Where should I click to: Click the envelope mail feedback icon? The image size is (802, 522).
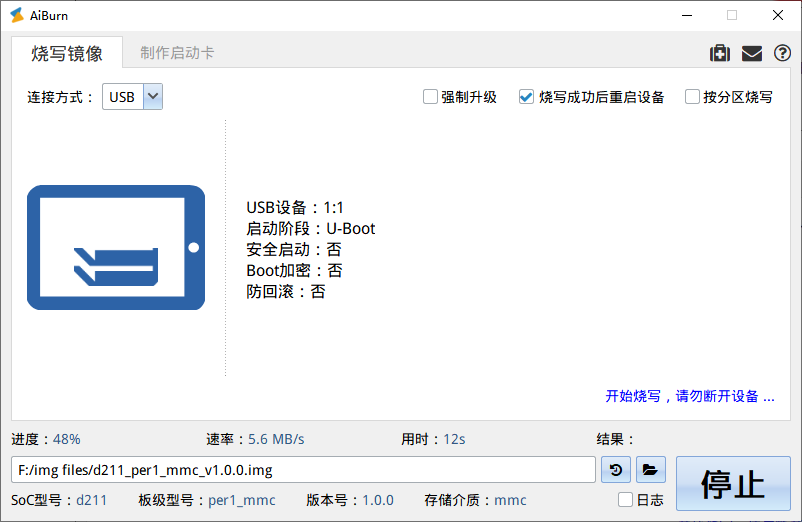pos(751,54)
